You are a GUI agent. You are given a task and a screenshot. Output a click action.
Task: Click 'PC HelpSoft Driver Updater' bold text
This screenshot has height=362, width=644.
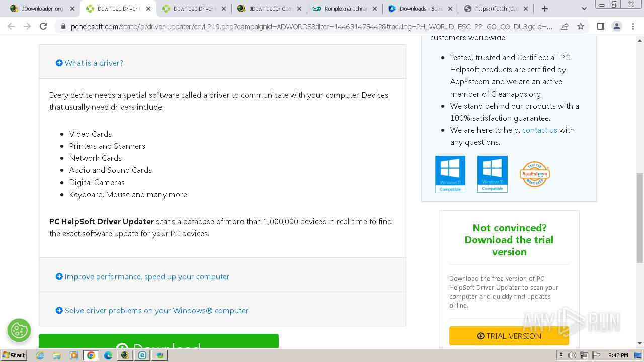102,221
